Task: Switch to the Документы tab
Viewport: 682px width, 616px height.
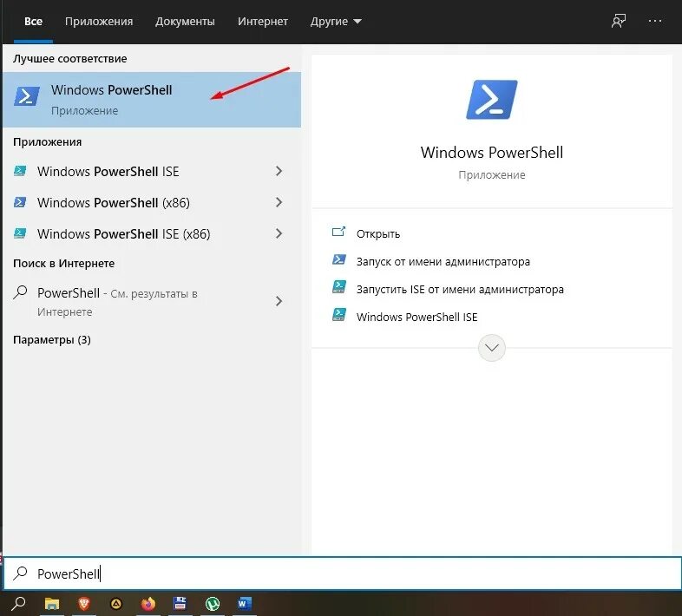Action: (x=185, y=22)
